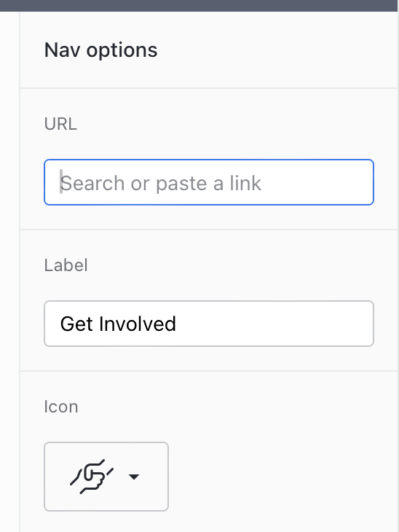The width and height of the screenshot is (399, 532).
Task: Focus the URL search or paste link field
Action: [x=209, y=182]
